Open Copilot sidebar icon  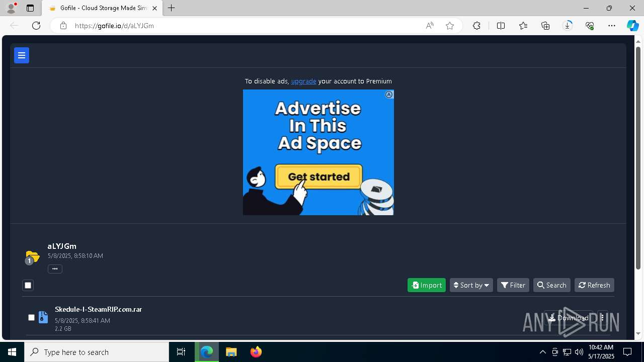tap(632, 26)
